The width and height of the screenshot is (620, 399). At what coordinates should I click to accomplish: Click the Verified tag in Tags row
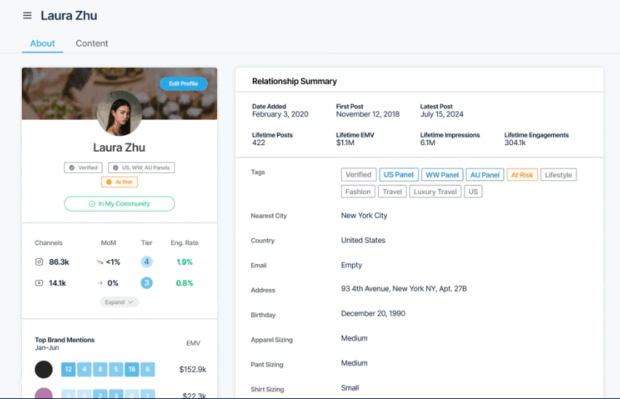coord(358,175)
